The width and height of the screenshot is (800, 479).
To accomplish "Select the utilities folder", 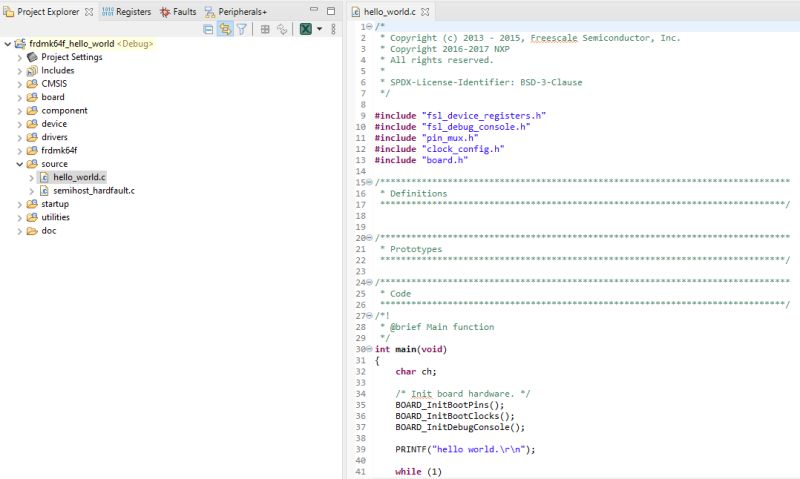I will tap(56, 217).
